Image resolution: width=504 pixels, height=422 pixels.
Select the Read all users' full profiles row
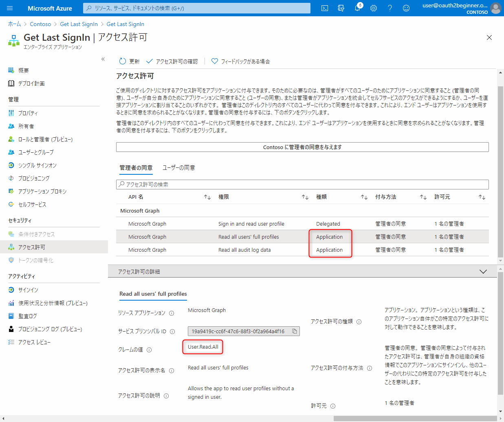pos(302,237)
